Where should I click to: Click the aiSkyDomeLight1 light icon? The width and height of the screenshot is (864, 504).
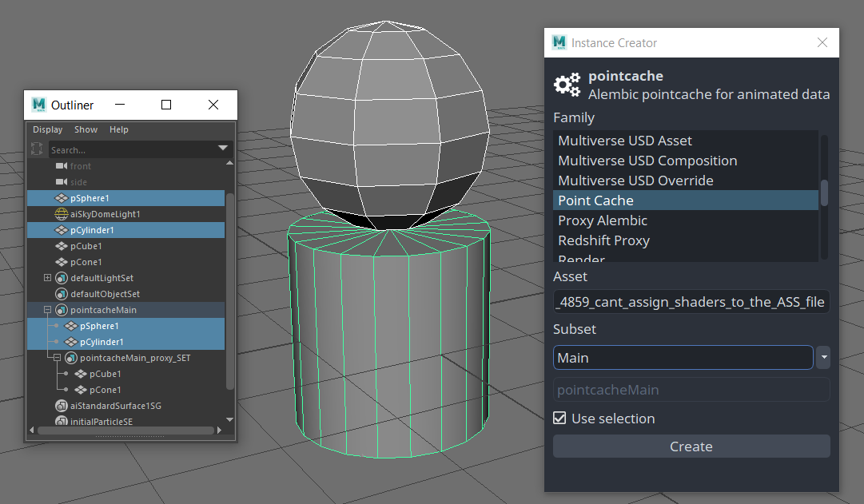(x=62, y=214)
